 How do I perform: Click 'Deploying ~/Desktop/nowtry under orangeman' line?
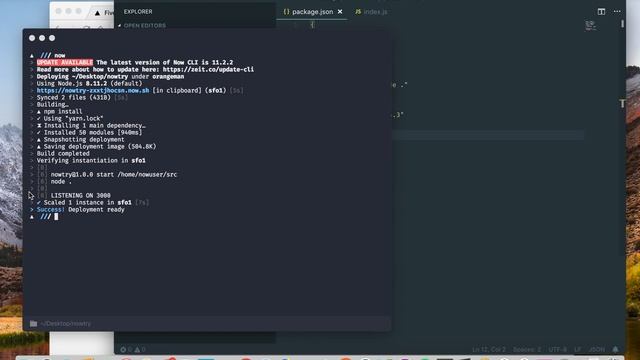[x=110, y=76]
